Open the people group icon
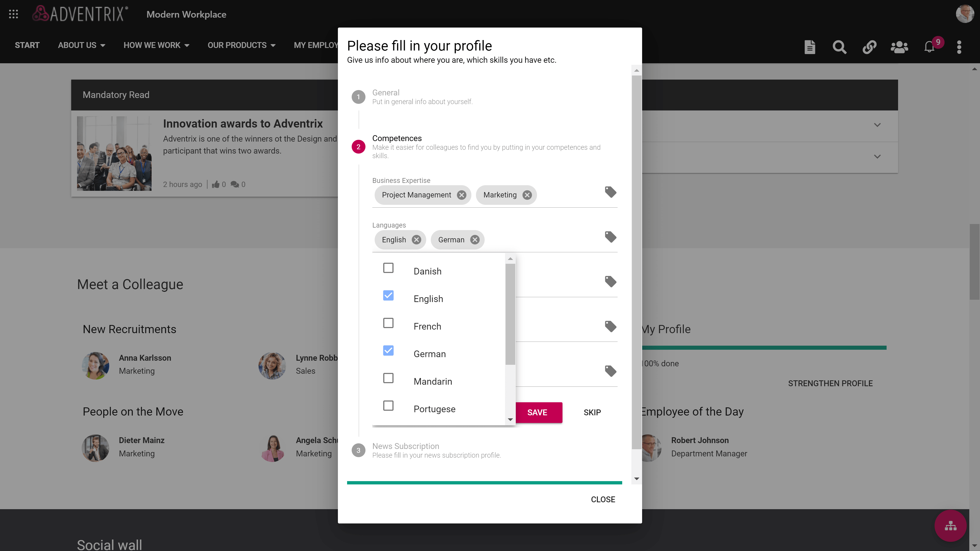Screen dimensions: 980x551 click(x=899, y=47)
